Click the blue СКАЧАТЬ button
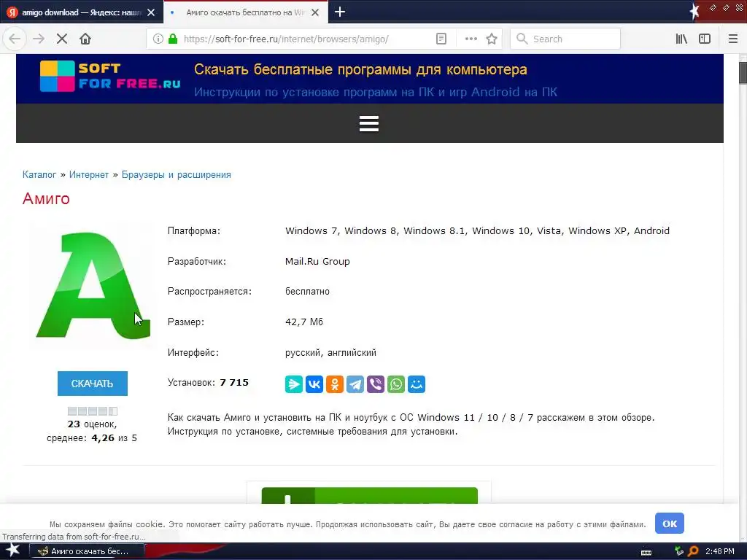 pyautogui.click(x=93, y=384)
